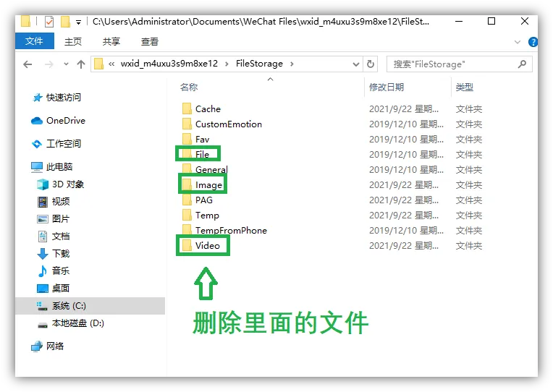Click the CustomEmotion date 2019/12/10
This screenshot has height=392, width=553.
[406, 124]
